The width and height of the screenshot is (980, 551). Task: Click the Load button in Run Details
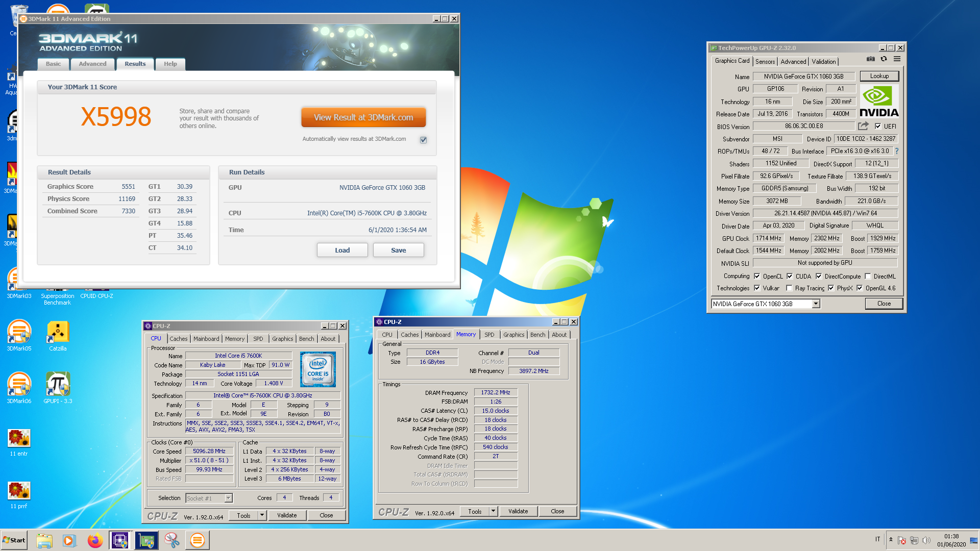click(342, 250)
